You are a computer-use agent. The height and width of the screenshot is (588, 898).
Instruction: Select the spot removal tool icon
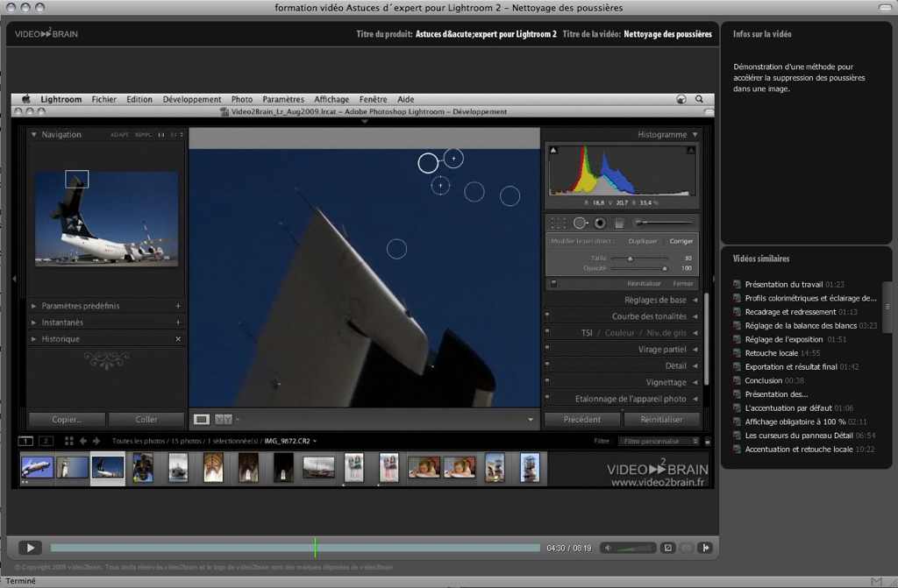tap(581, 223)
